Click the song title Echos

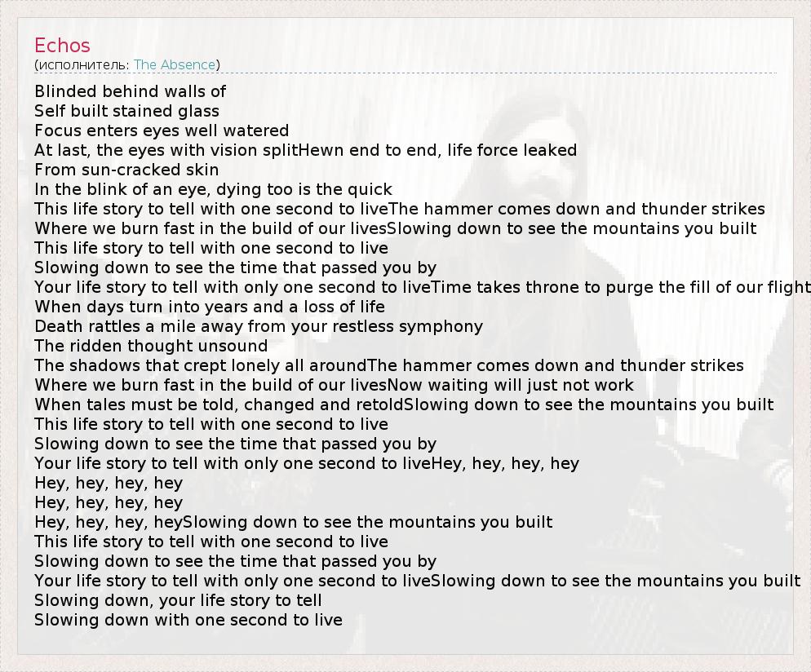(x=62, y=46)
